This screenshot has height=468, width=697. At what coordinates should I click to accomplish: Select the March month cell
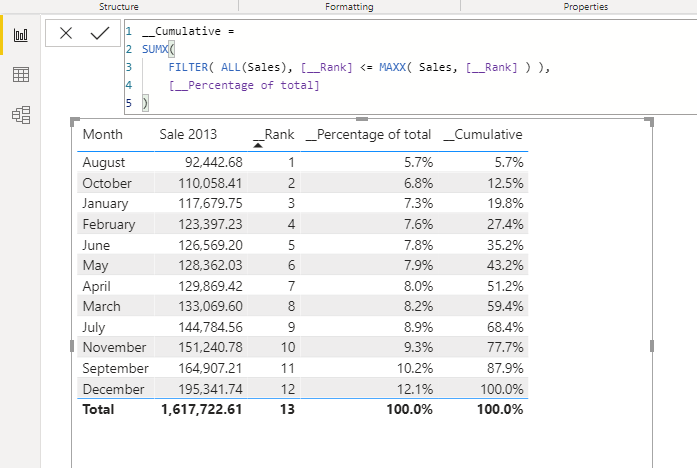(x=101, y=306)
